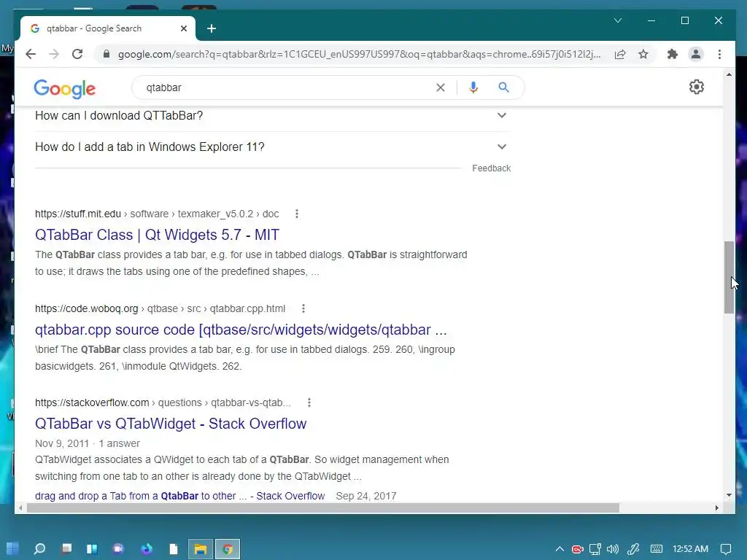Bookmark this page with the star

(x=643, y=54)
